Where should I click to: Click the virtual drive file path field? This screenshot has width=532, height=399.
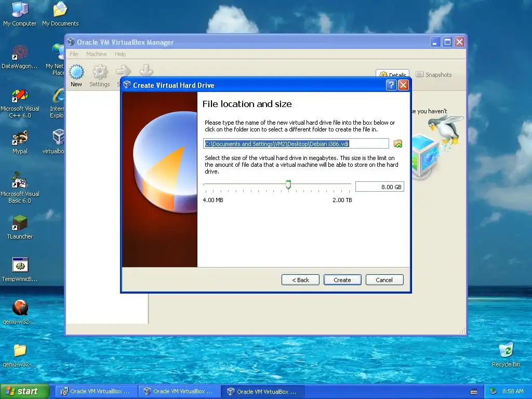[x=296, y=143]
